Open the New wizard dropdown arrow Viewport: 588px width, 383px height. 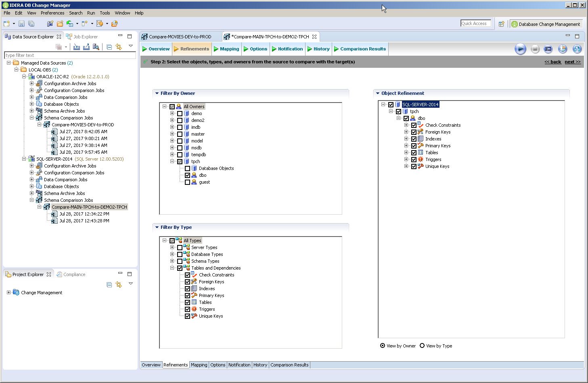coord(14,24)
